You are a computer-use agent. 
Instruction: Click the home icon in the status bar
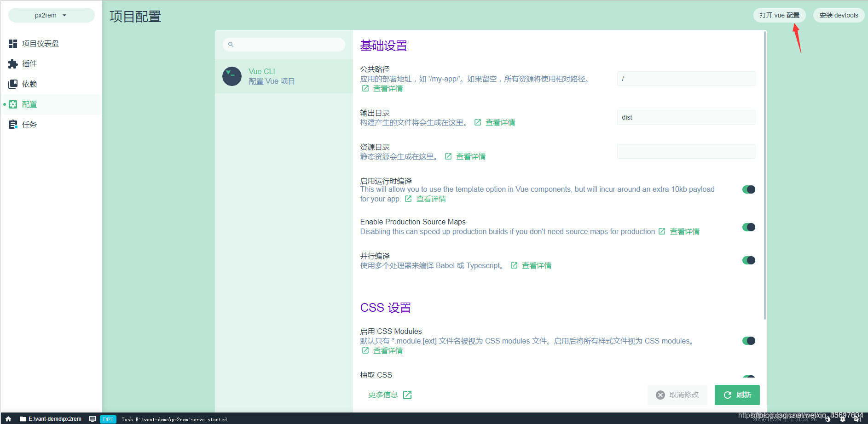pyautogui.click(x=7, y=419)
